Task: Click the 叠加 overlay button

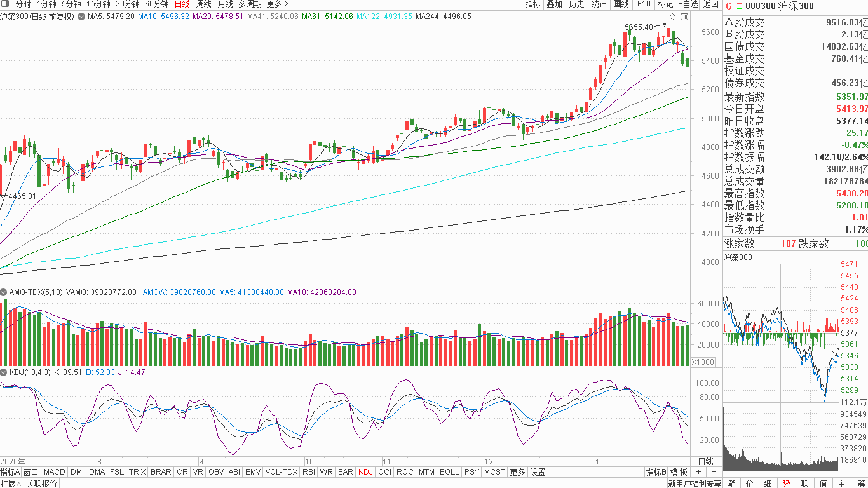Action: (555, 4)
